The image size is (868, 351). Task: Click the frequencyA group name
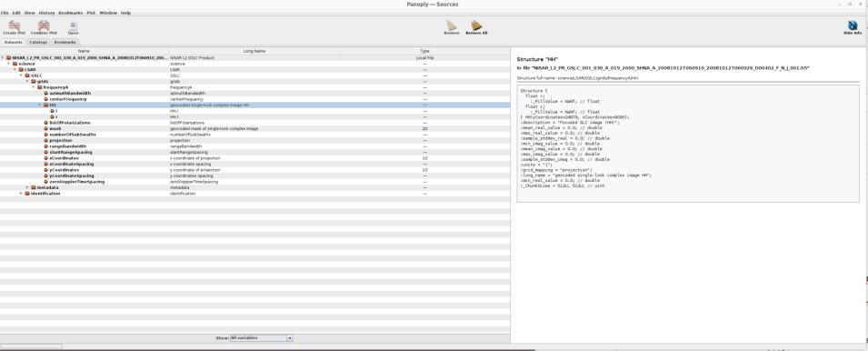click(56, 87)
